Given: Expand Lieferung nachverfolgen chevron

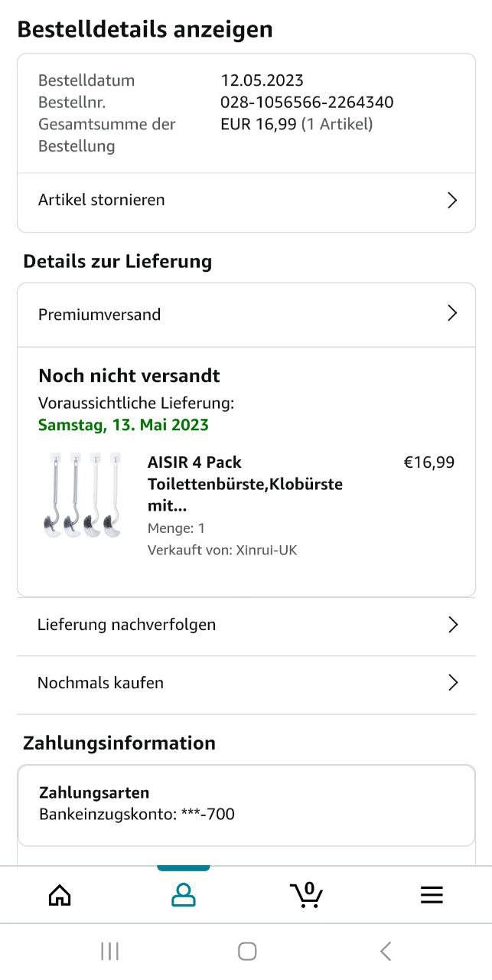Looking at the screenshot, I should [x=453, y=625].
